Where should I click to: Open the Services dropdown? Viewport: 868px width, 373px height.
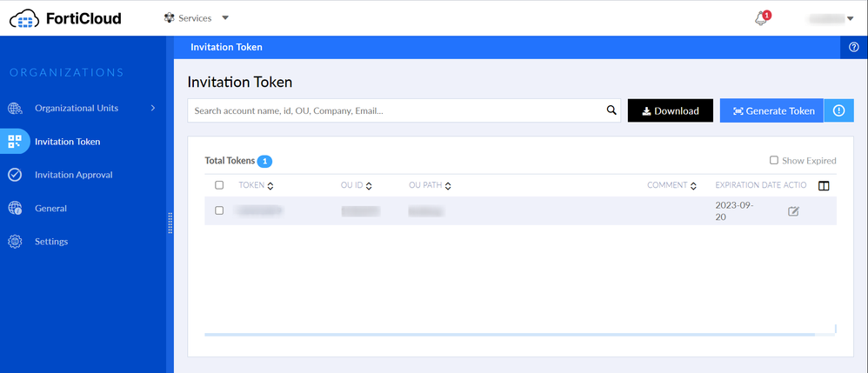[197, 17]
